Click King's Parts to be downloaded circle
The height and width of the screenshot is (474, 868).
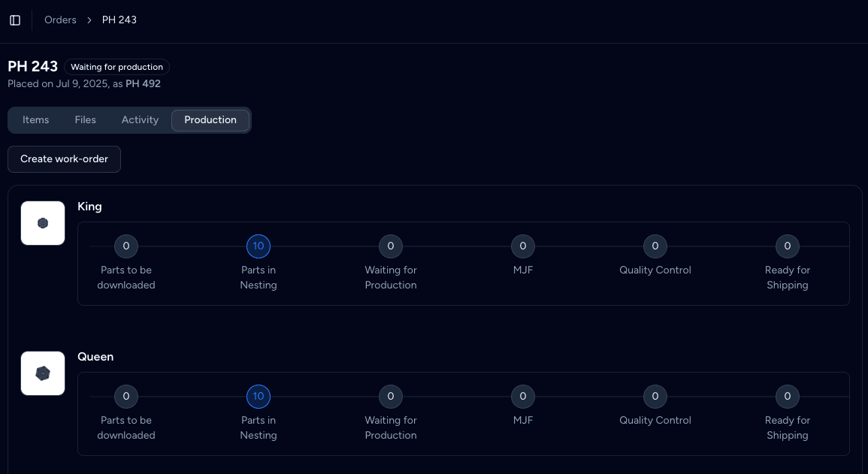[x=126, y=246]
